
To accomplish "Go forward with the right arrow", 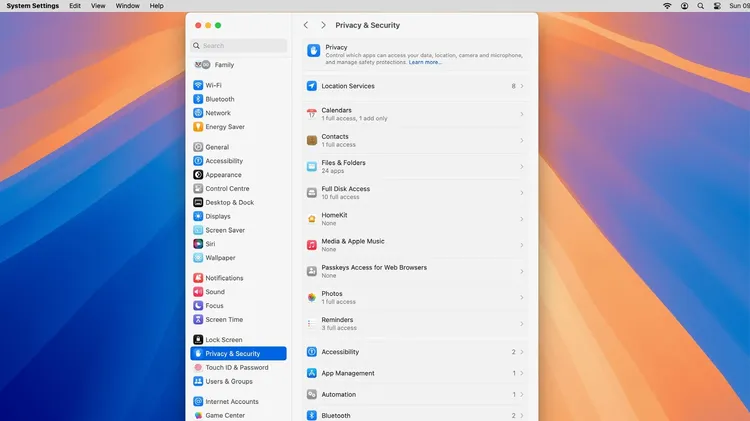I will click(x=323, y=25).
